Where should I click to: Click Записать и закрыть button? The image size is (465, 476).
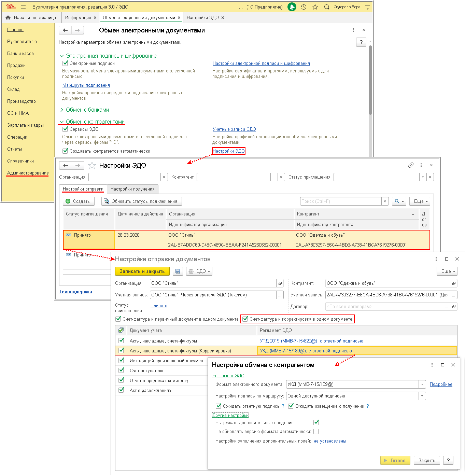tap(142, 271)
